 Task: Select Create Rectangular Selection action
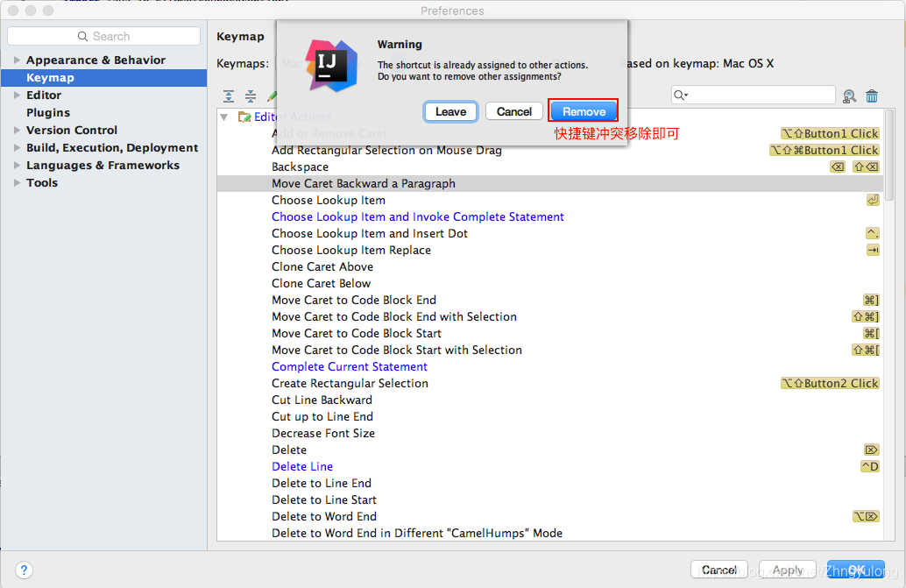click(x=350, y=384)
